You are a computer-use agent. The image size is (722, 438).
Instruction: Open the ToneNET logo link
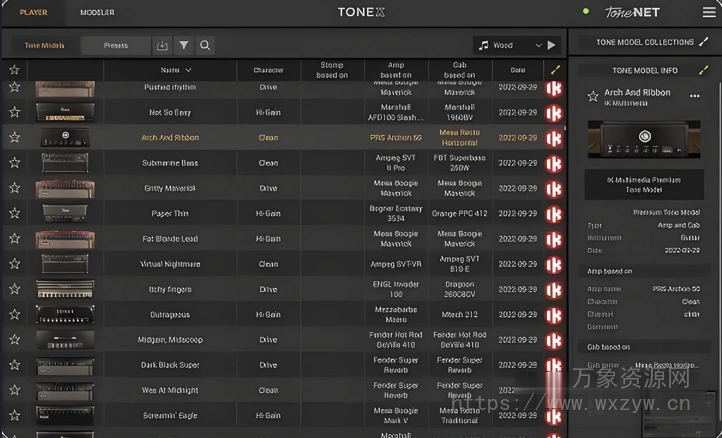click(632, 12)
